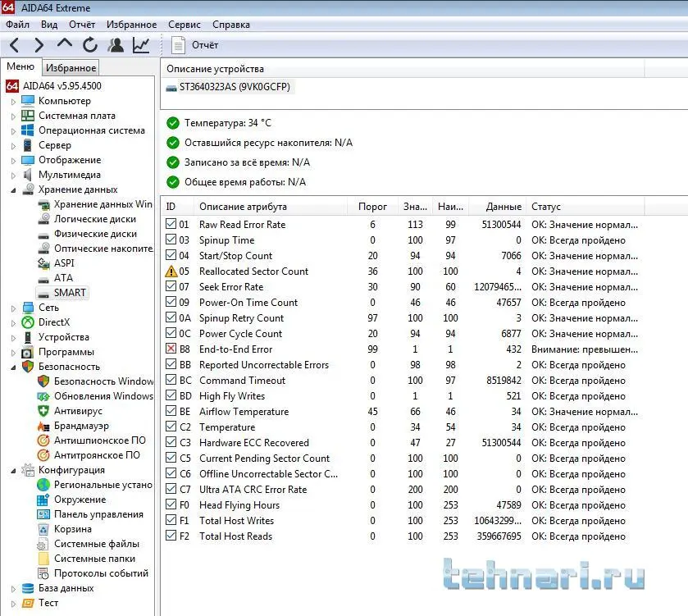Image resolution: width=688 pixels, height=616 pixels.
Task: Click the База данных database icon
Action: [x=28, y=588]
